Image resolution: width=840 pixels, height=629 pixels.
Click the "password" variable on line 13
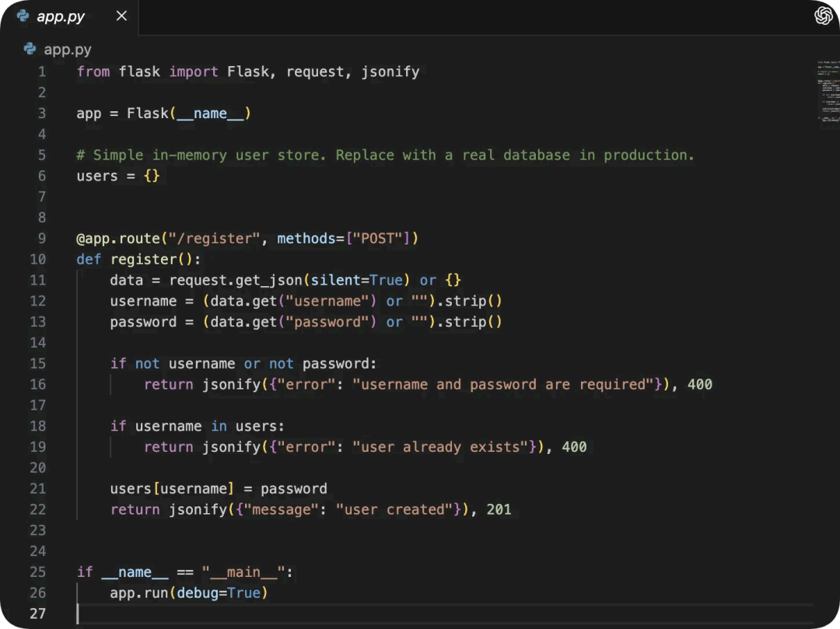click(143, 322)
